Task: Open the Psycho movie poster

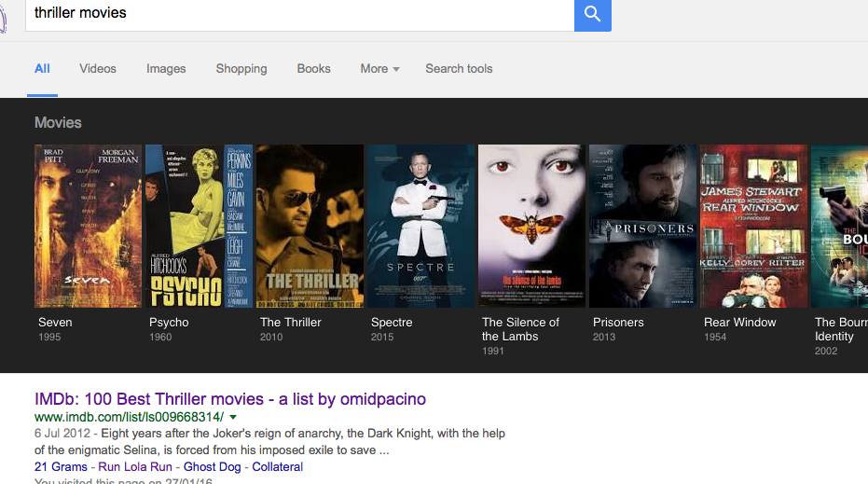Action: [199, 226]
